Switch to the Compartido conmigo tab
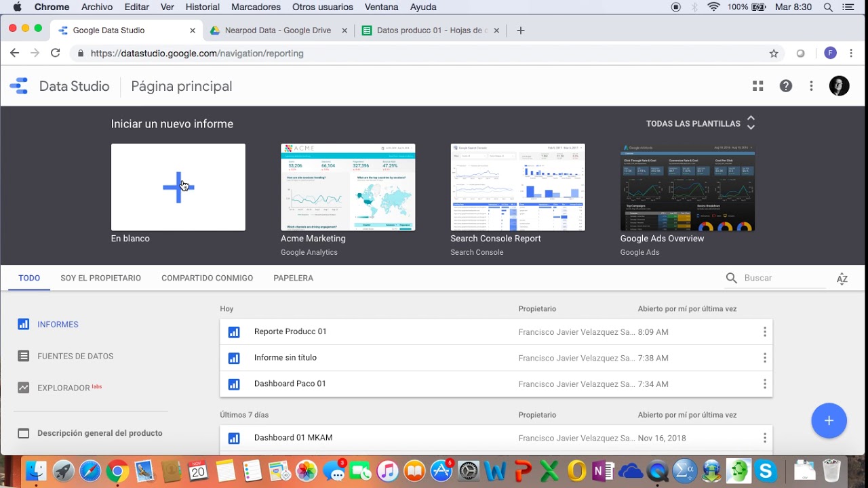Viewport: 868px width, 488px height. tap(207, 278)
